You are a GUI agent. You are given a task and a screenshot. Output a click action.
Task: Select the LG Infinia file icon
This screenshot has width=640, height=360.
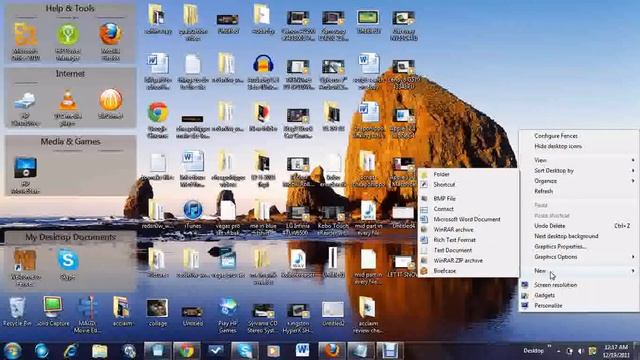tap(298, 220)
